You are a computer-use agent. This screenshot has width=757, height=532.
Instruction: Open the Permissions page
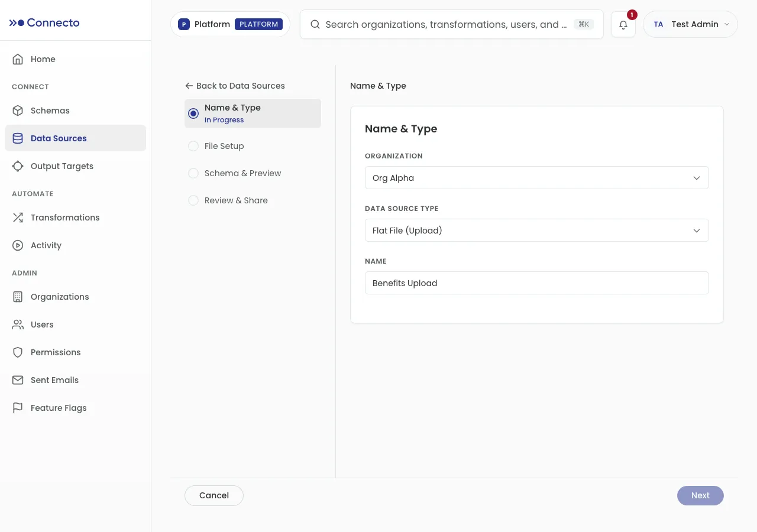pos(75,352)
